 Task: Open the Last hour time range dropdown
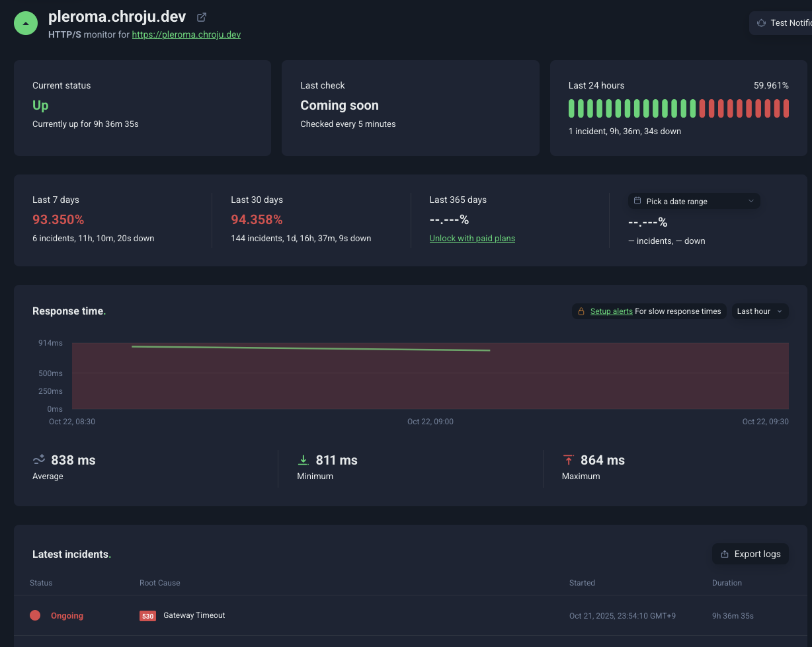pyautogui.click(x=760, y=311)
